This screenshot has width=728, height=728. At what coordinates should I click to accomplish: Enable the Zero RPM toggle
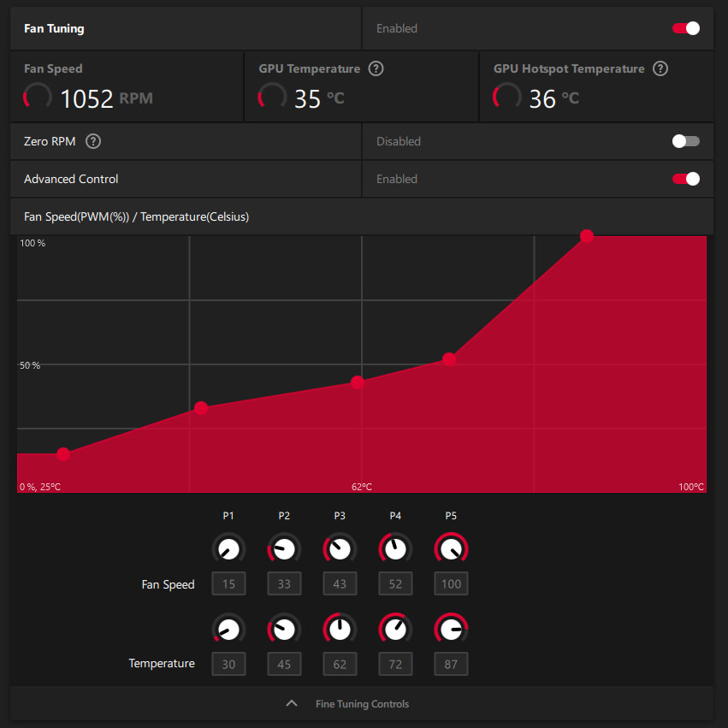686,141
